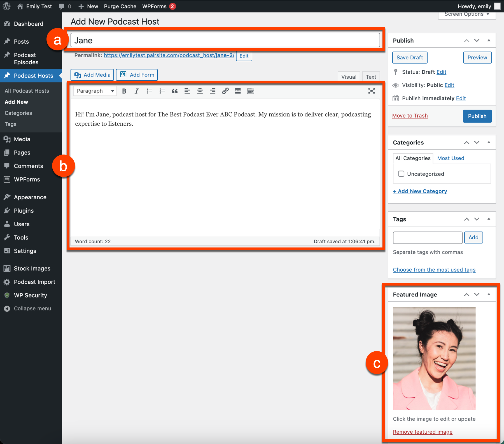This screenshot has width=504, height=444.
Task: Enter distraction-free fullscreen writing mode
Action: (372, 91)
